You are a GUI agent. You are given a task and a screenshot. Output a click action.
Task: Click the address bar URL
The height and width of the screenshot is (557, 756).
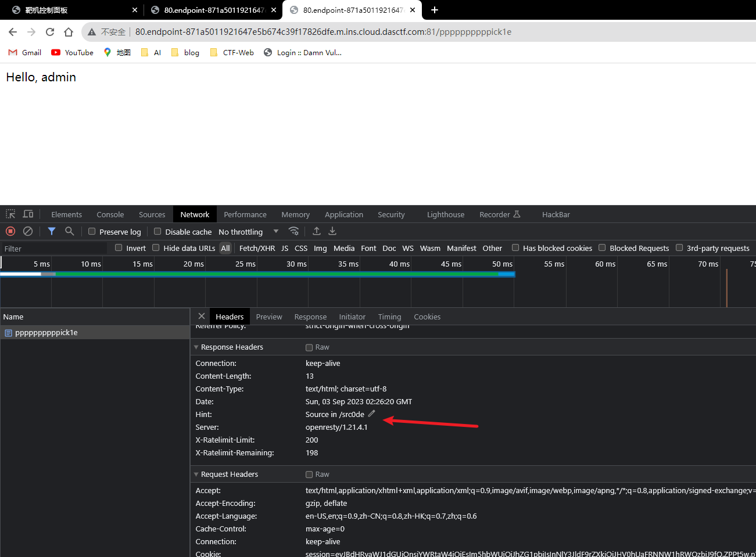click(323, 32)
